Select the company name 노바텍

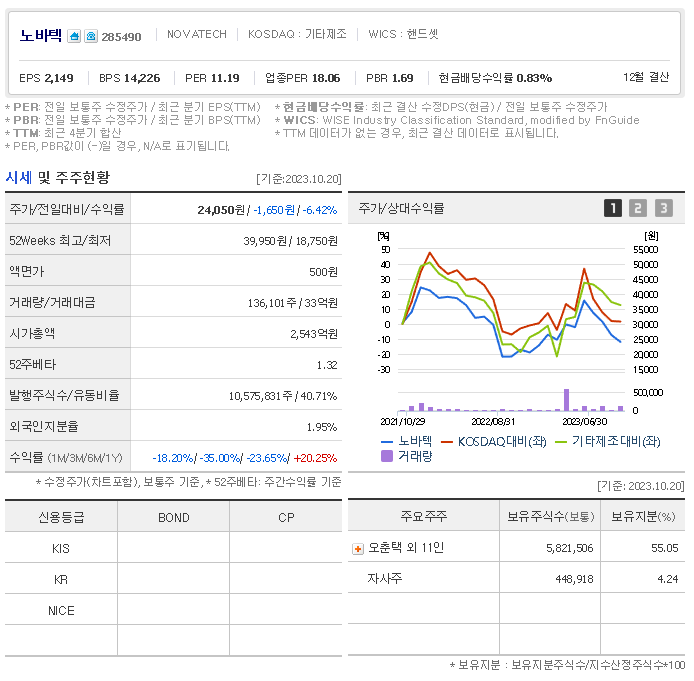[40, 35]
